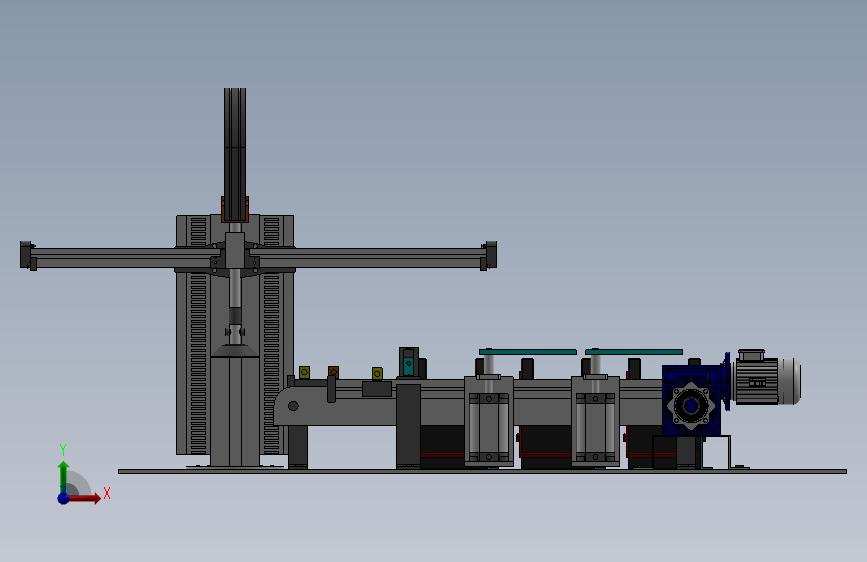Select the gearbox's round output shaft bore

[x=691, y=407]
